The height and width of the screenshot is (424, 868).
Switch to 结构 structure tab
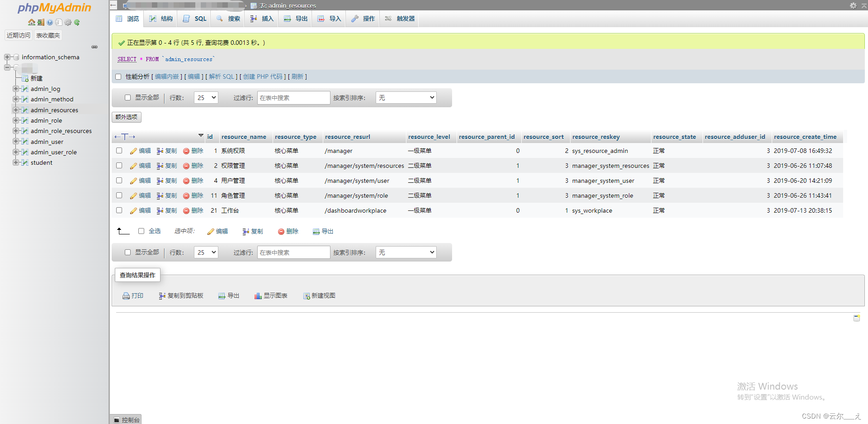pyautogui.click(x=161, y=19)
